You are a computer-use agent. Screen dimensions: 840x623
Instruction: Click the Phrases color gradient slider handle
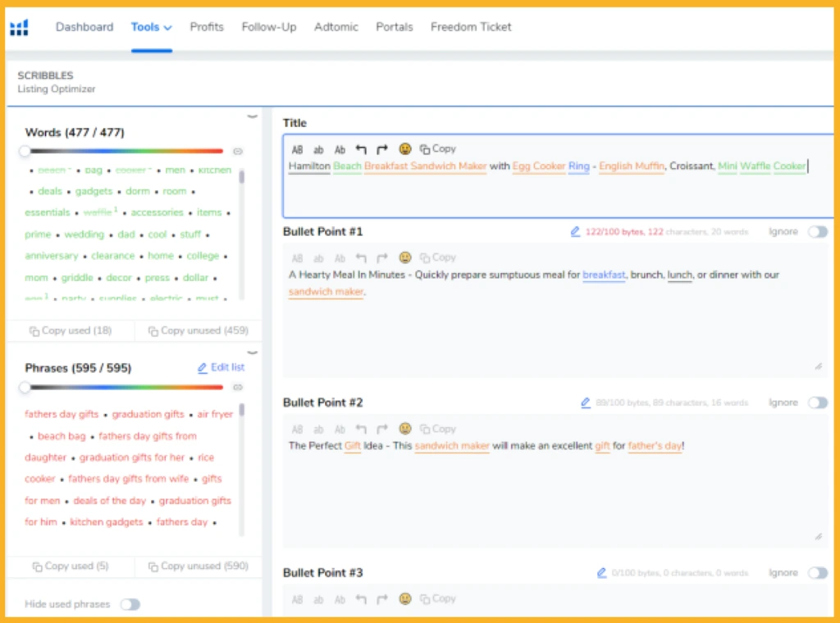coord(25,387)
